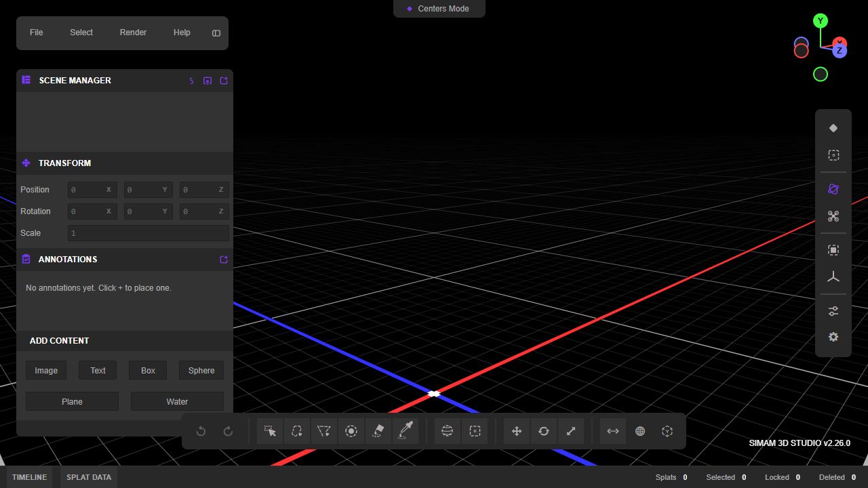Click the redo arrow in bottom toolbar
This screenshot has width=868, height=488.
[228, 431]
